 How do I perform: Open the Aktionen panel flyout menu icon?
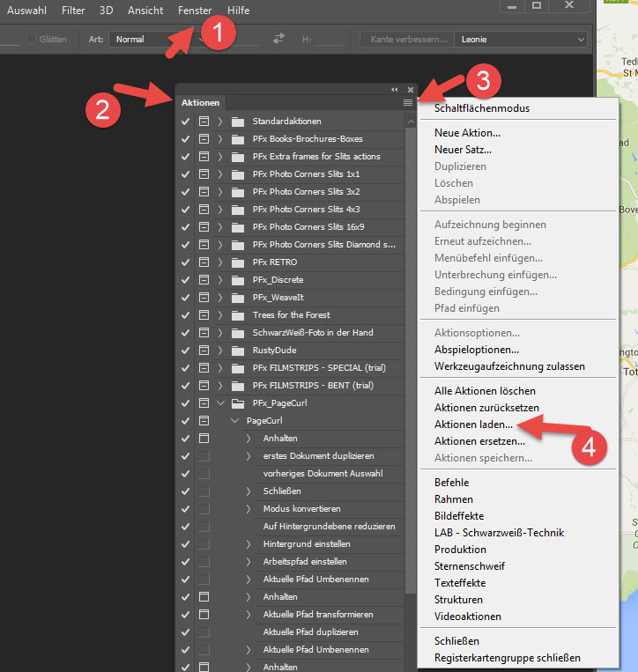coord(408,103)
